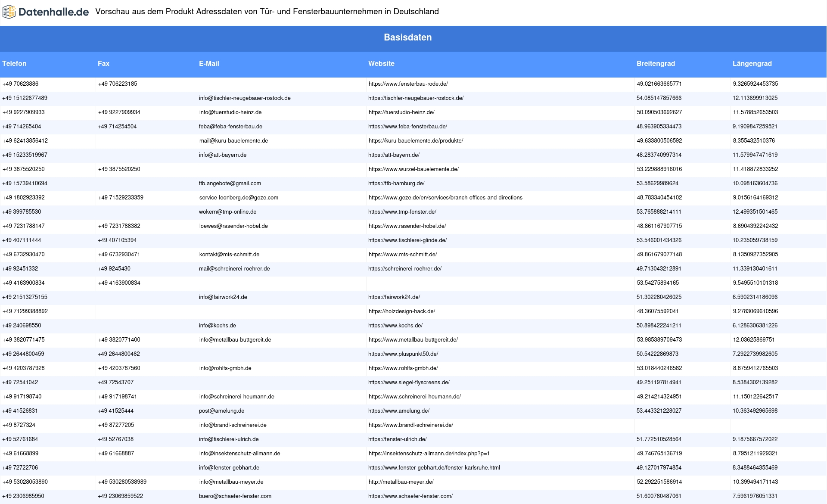
Task: Select email kontakt@mts-schmitt.de
Action: 229,255
